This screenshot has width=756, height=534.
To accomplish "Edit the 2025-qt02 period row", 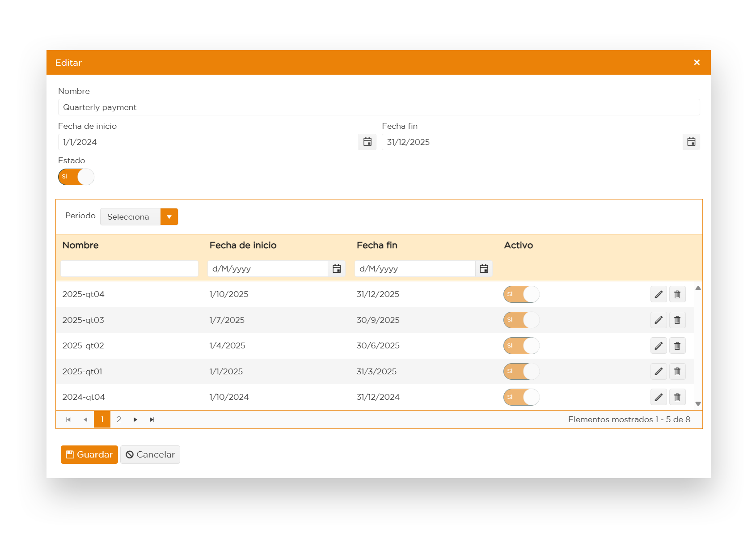I will (x=659, y=346).
